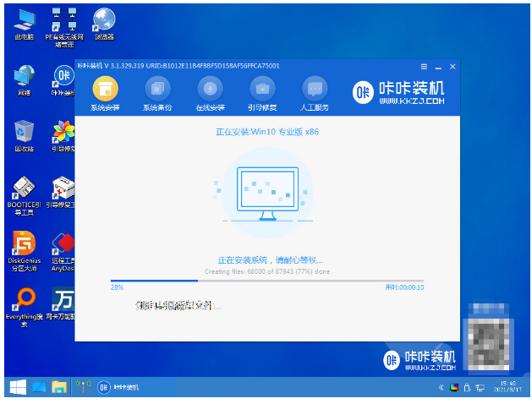Click the installation progress bar

tap(267, 281)
